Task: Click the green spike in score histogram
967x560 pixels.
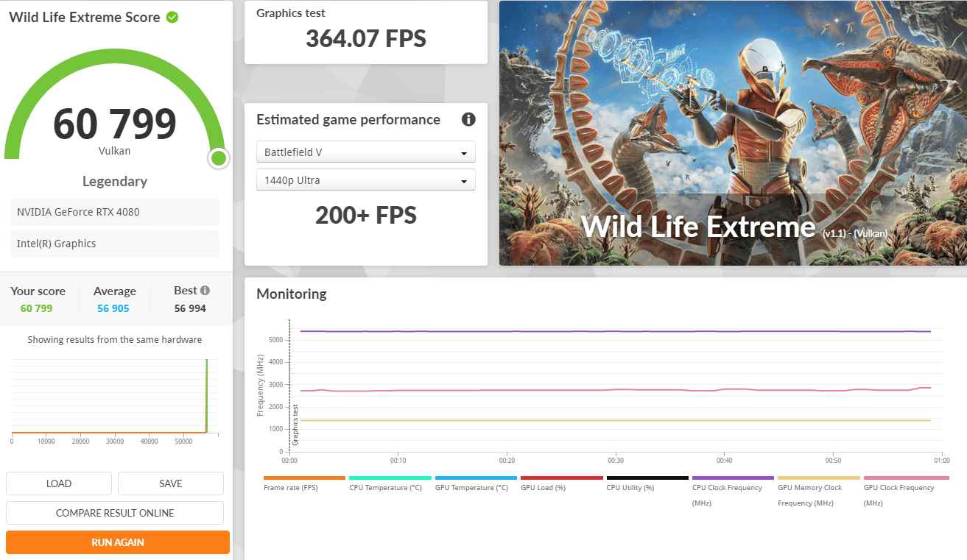Action: coord(207,396)
